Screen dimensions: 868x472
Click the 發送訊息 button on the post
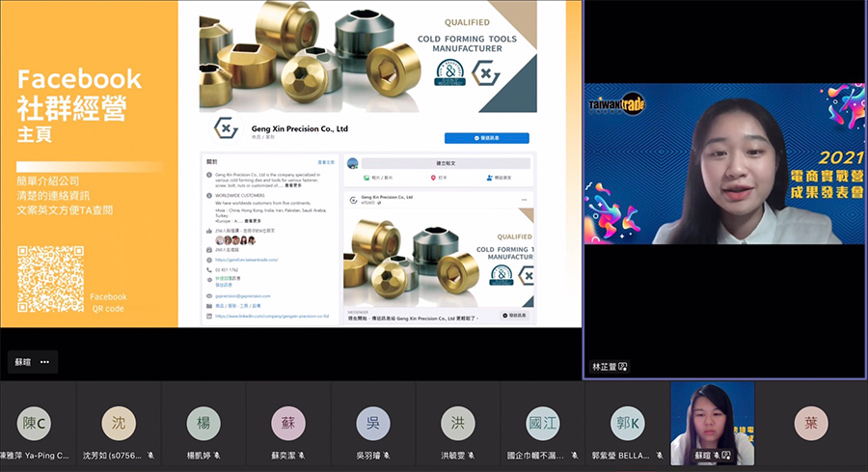[x=515, y=316]
